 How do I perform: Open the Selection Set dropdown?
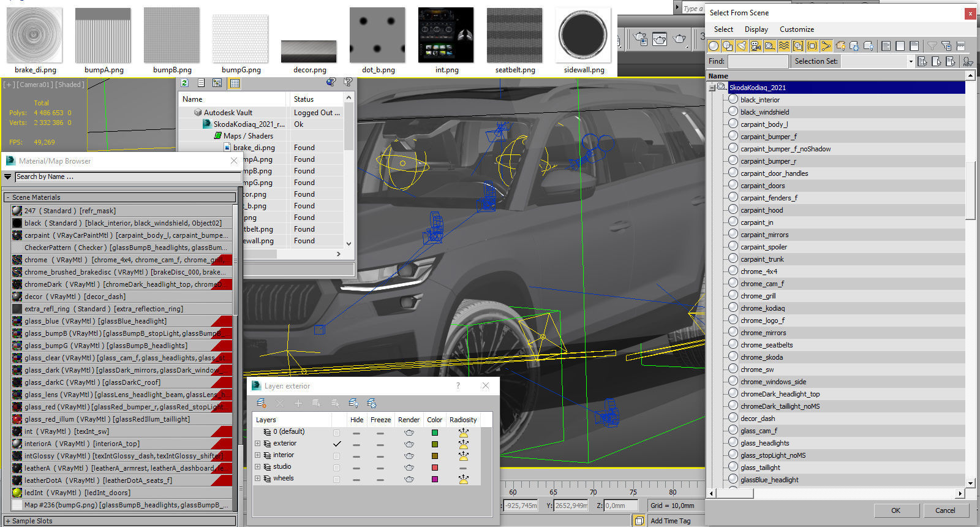tap(910, 61)
